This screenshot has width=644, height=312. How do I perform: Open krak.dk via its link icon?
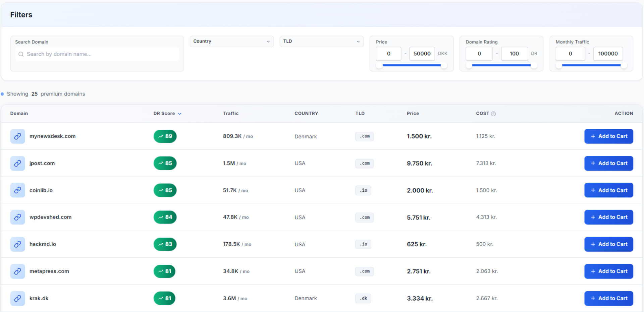[18, 298]
